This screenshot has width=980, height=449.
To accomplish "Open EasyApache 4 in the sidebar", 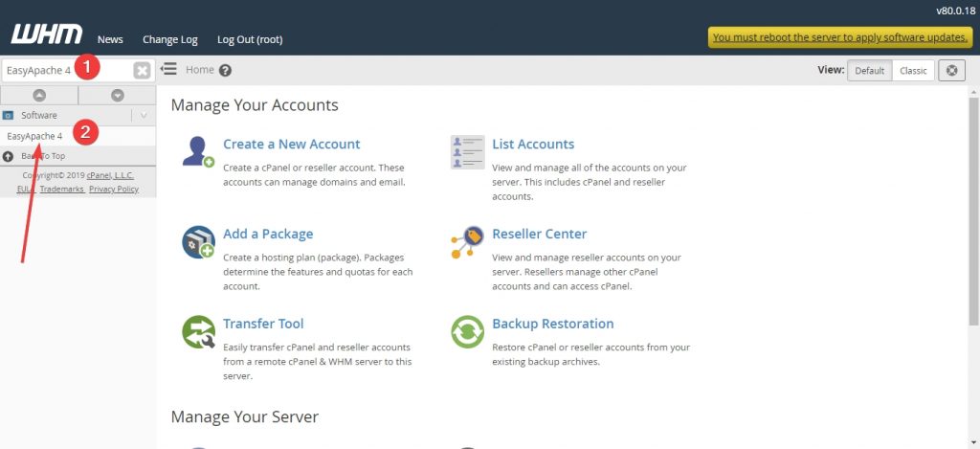I will click(x=35, y=136).
